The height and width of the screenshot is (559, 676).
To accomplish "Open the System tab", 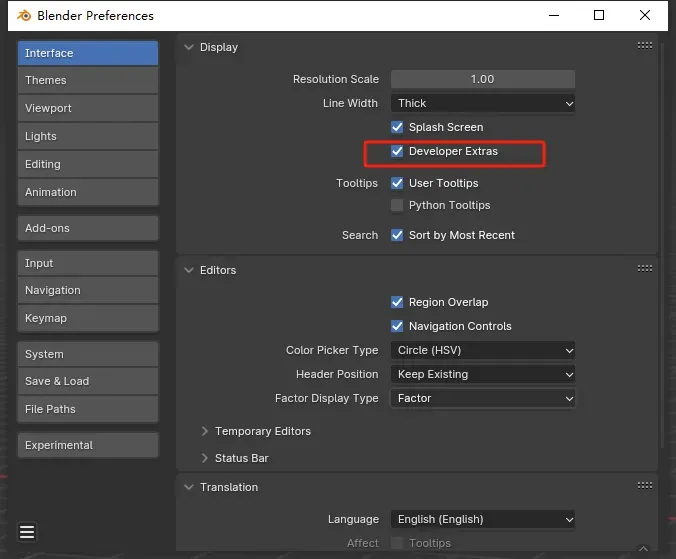I will click(x=88, y=354).
